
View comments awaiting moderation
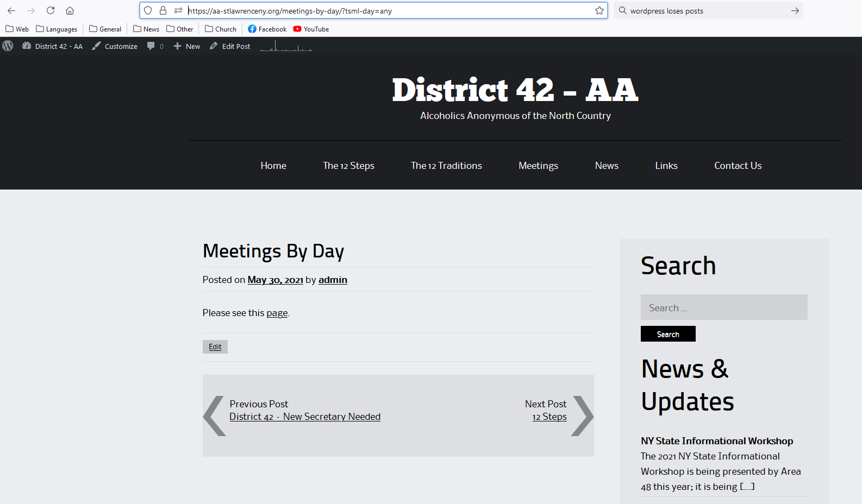[155, 46]
